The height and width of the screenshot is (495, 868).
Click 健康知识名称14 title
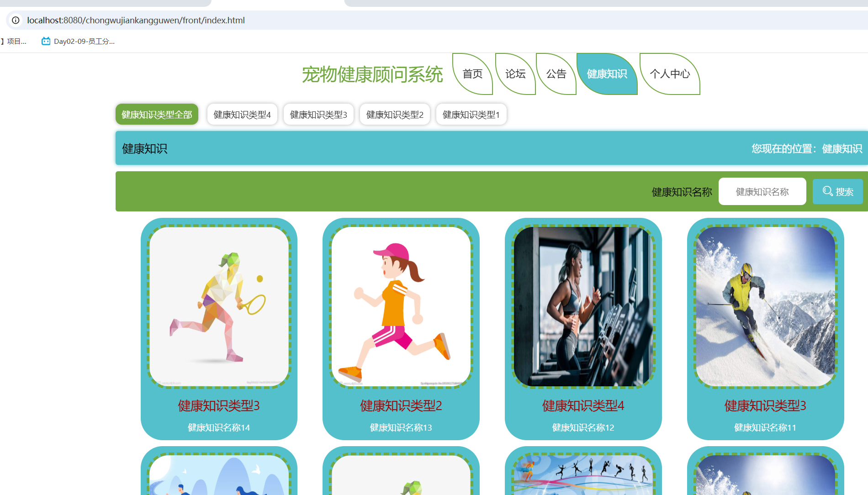pyautogui.click(x=219, y=427)
